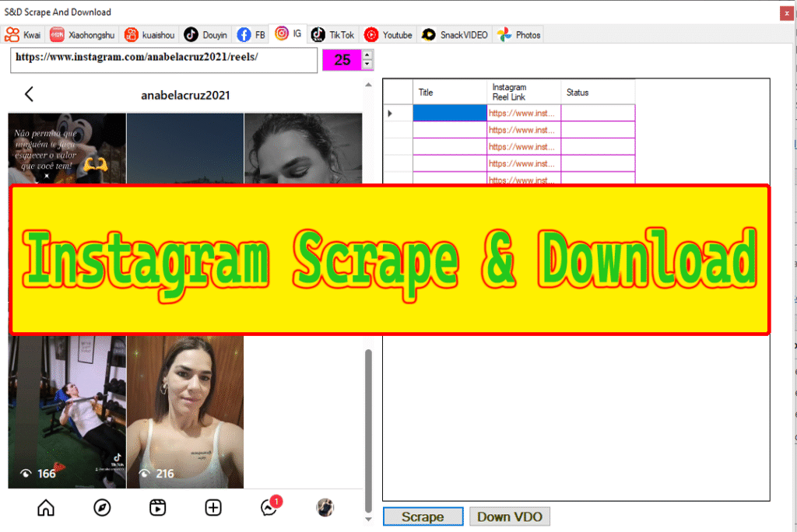Click the 25 count field
This screenshot has height=532, width=797.
tap(342, 60)
